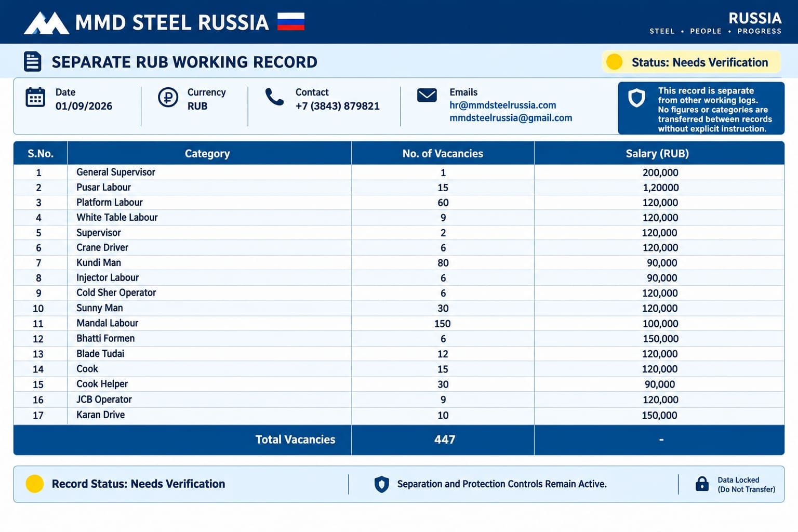Click the Kundi Man category cell
Image resolution: width=798 pixels, height=532 pixels.
coord(209,263)
